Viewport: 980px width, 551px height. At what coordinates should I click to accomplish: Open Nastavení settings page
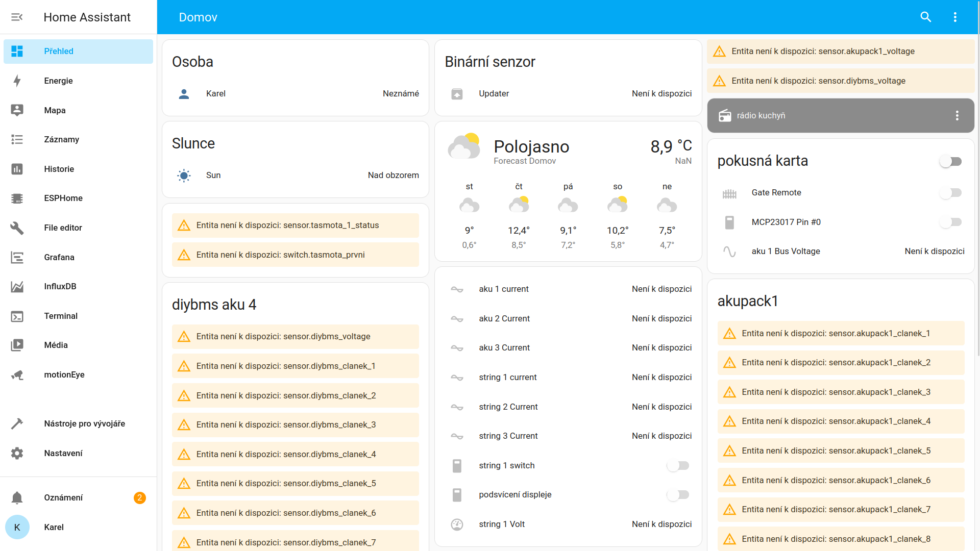[63, 453]
